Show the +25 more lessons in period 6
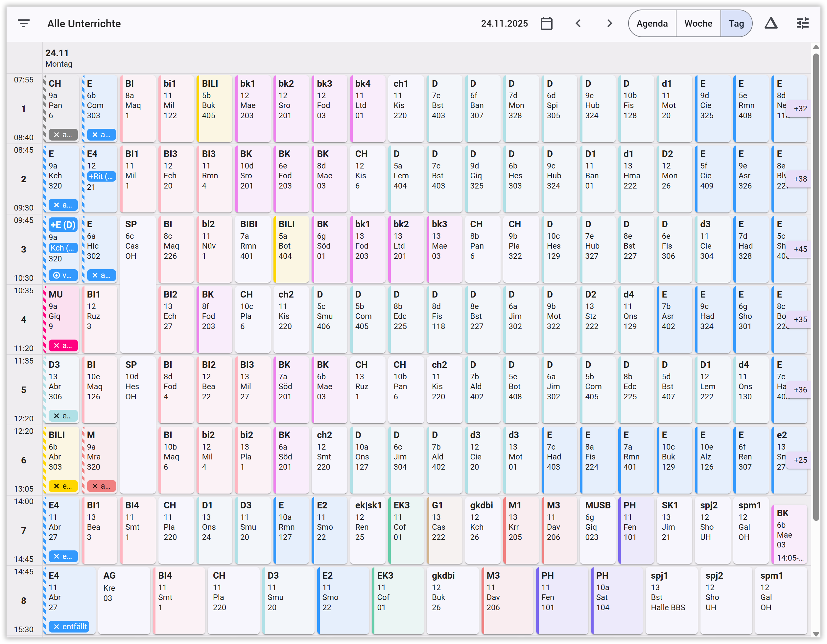The image size is (827, 644). [x=800, y=460]
